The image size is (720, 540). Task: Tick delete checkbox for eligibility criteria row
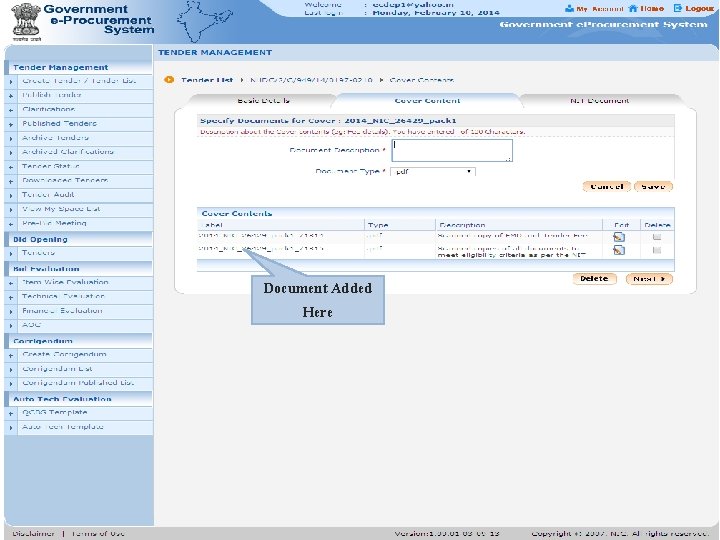point(657,250)
